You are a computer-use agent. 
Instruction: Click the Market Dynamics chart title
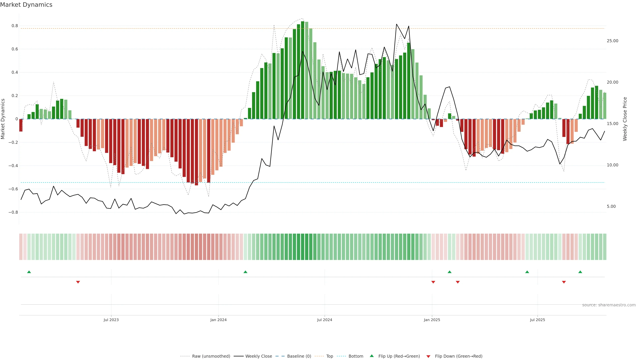26,5
